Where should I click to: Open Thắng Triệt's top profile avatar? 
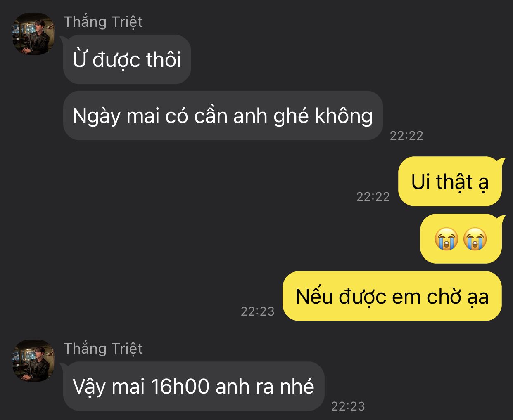pos(33,34)
